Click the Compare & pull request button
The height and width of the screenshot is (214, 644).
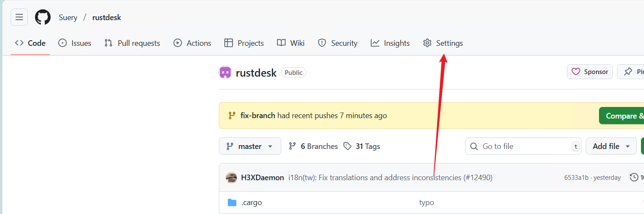621,116
